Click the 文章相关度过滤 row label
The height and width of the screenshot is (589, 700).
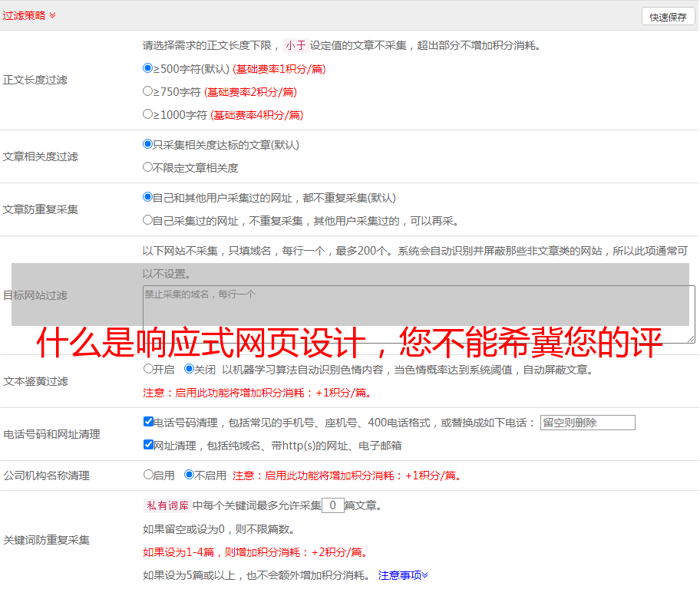[41, 156]
